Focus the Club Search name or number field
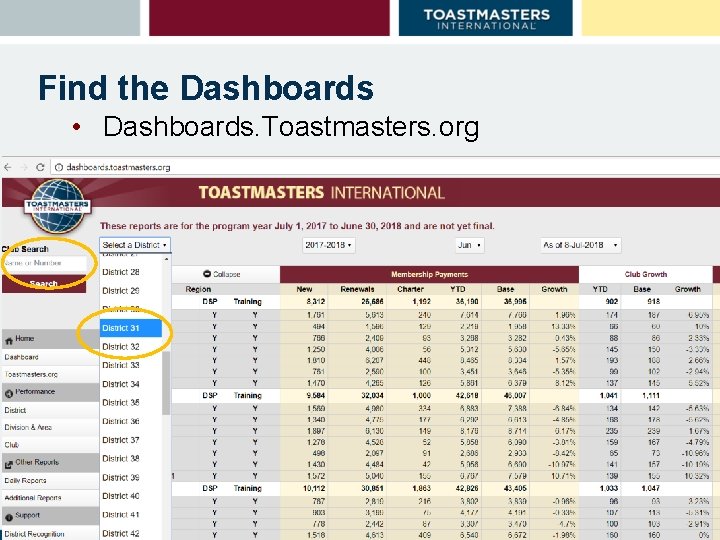The height and width of the screenshot is (540, 720). pos(45,263)
